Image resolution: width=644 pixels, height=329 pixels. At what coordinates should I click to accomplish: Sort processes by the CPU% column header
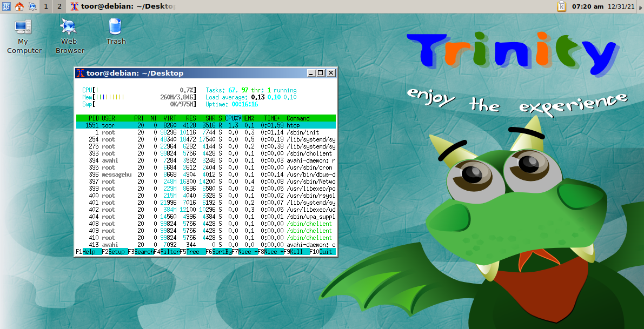point(233,118)
